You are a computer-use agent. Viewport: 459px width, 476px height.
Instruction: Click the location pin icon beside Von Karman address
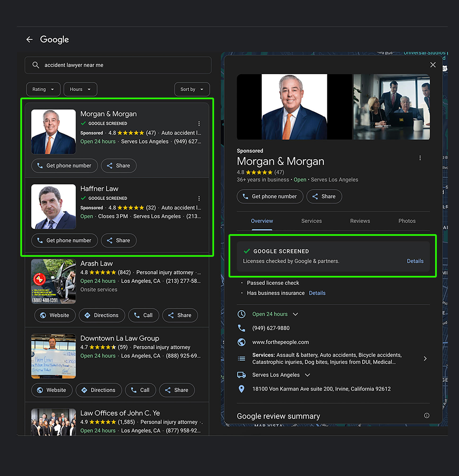coord(241,389)
